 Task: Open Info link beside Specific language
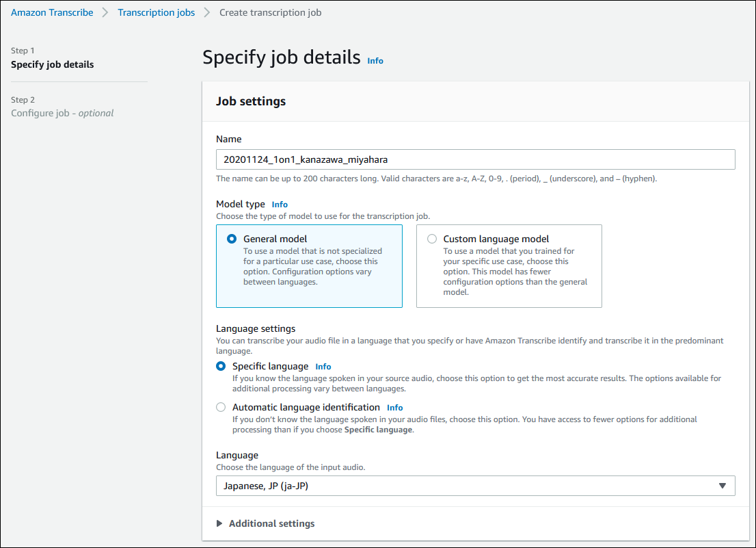323,367
